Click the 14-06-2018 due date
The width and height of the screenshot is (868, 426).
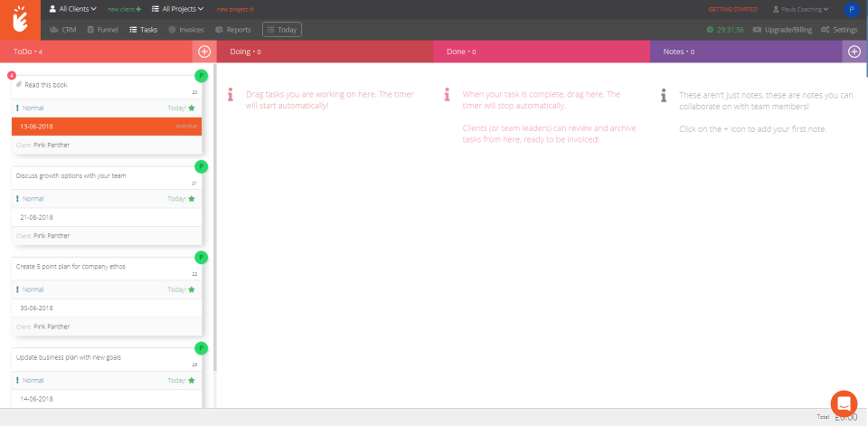pos(36,399)
